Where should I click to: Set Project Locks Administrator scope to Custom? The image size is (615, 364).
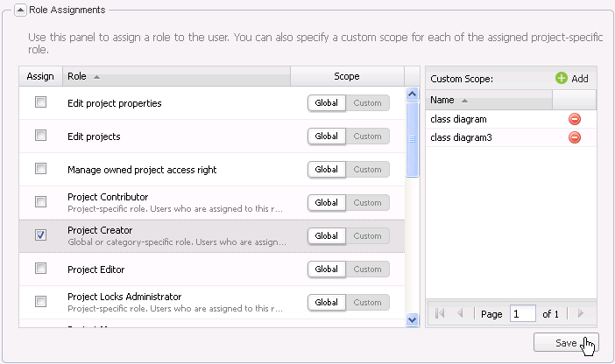(x=368, y=303)
